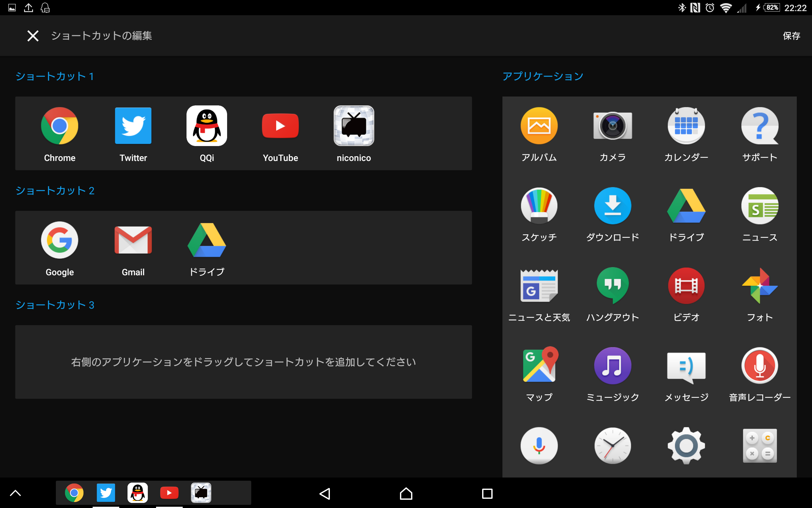
Task: Tap the Android home navigation button
Action: (x=406, y=493)
